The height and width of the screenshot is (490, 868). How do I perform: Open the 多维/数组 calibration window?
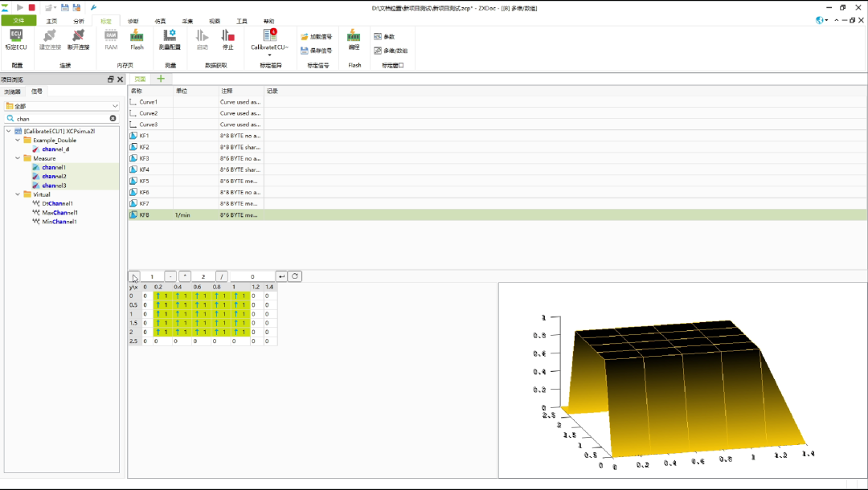pos(391,51)
